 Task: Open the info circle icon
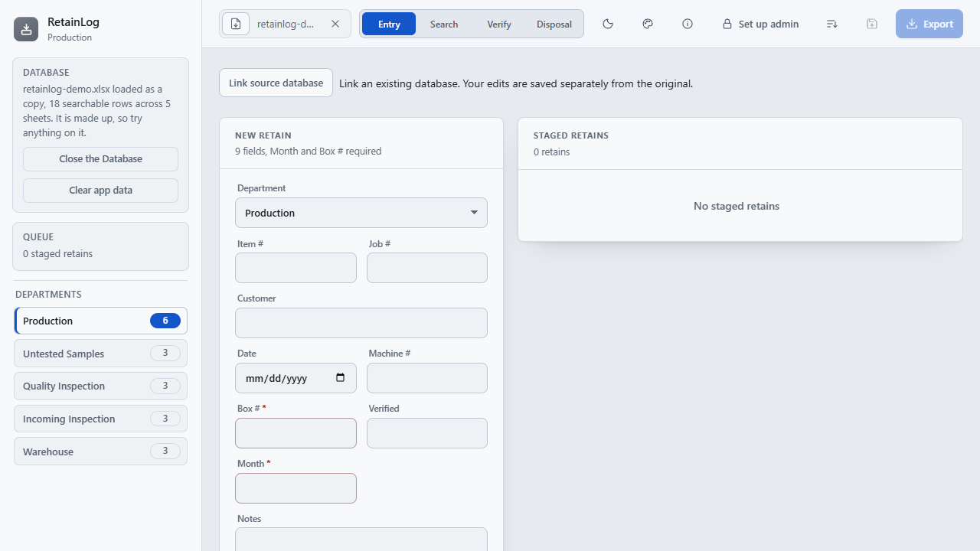(x=688, y=24)
